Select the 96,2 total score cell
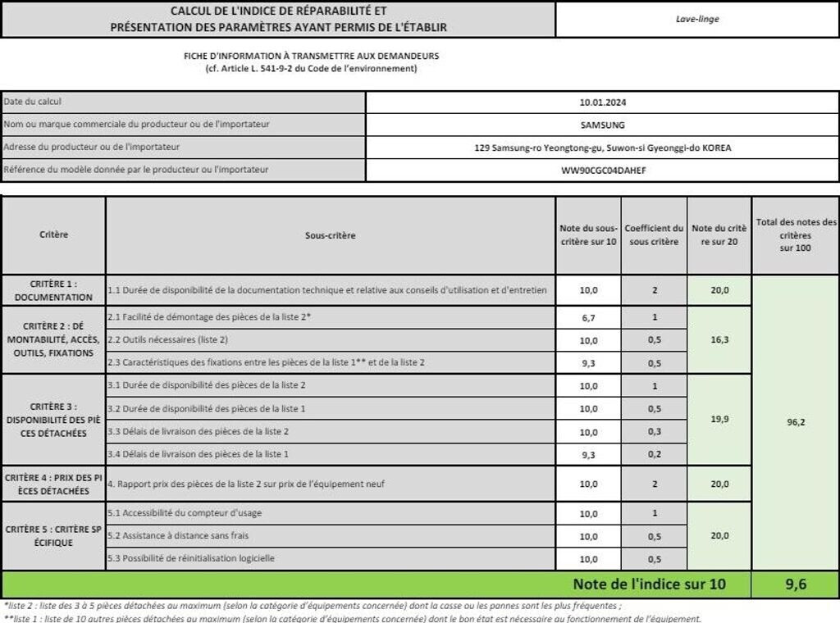The height and width of the screenshot is (623, 840). (796, 422)
